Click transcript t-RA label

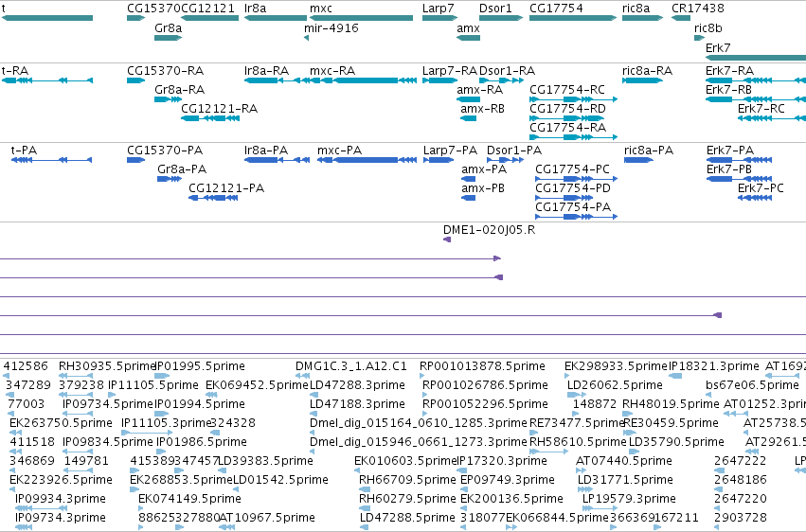coord(15,70)
